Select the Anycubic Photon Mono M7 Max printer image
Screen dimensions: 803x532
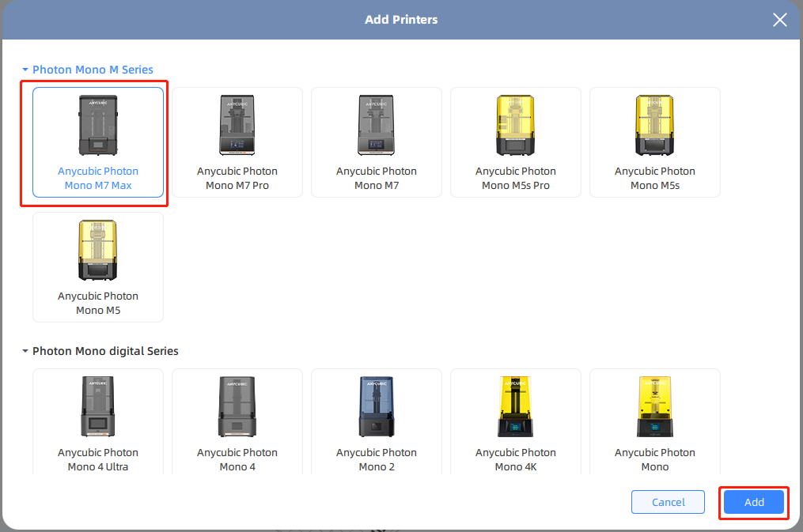point(98,126)
